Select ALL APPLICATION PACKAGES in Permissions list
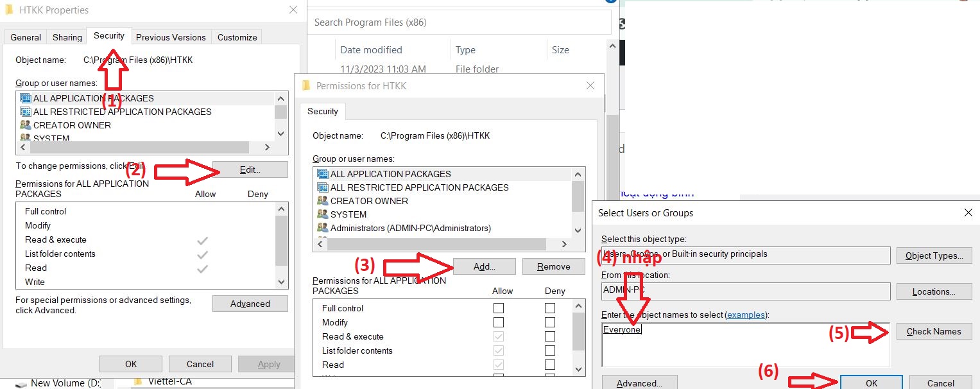The width and height of the screenshot is (980, 389). pyautogui.click(x=390, y=174)
